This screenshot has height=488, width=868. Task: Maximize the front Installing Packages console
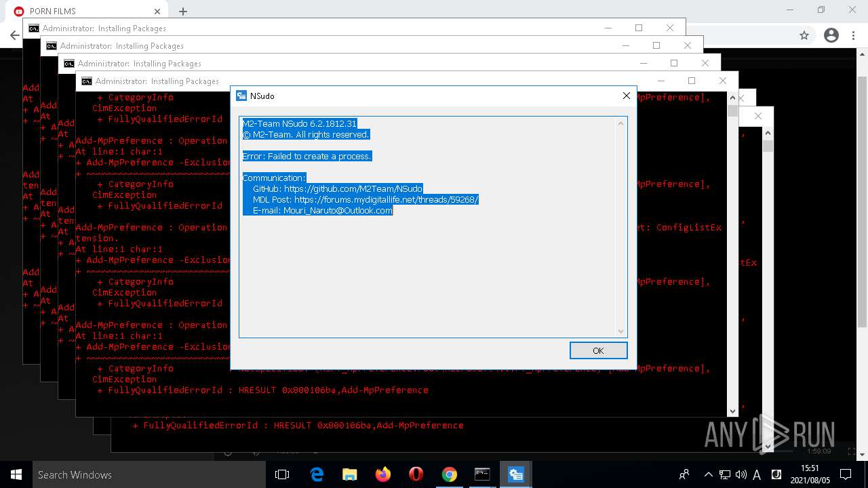coord(692,81)
